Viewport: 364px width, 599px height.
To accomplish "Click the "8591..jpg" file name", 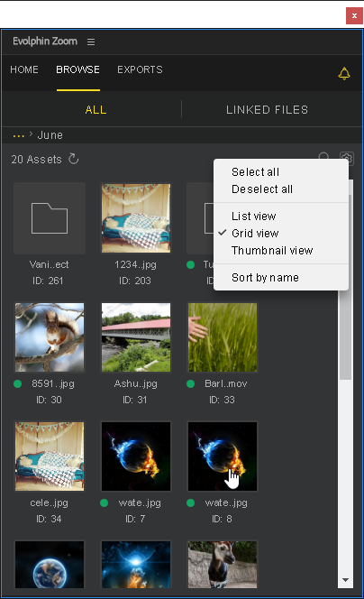I will coord(53,383).
